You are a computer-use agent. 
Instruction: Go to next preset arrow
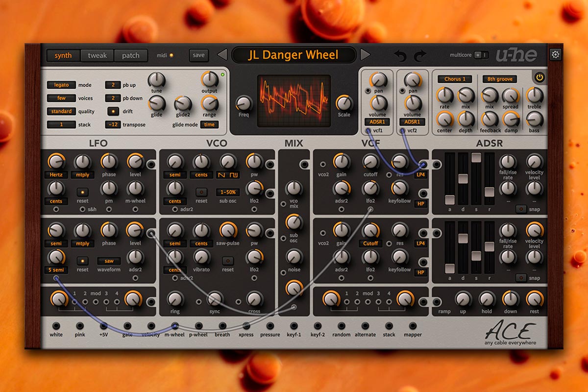pyautogui.click(x=365, y=55)
